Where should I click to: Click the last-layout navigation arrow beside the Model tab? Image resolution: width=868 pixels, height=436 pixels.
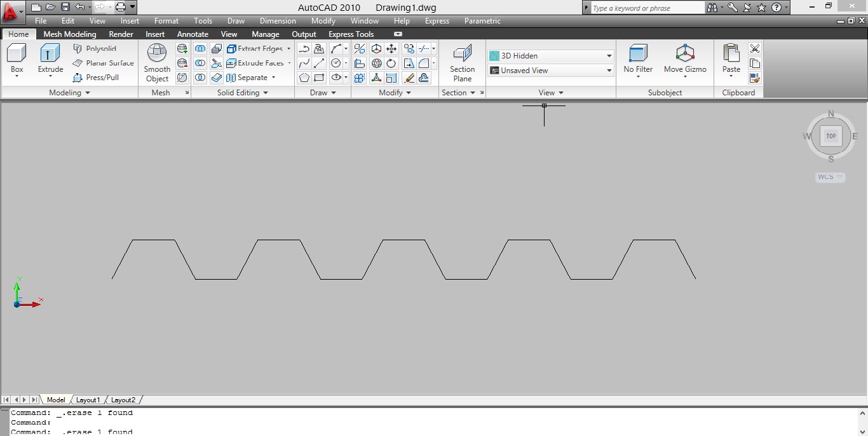click(34, 400)
